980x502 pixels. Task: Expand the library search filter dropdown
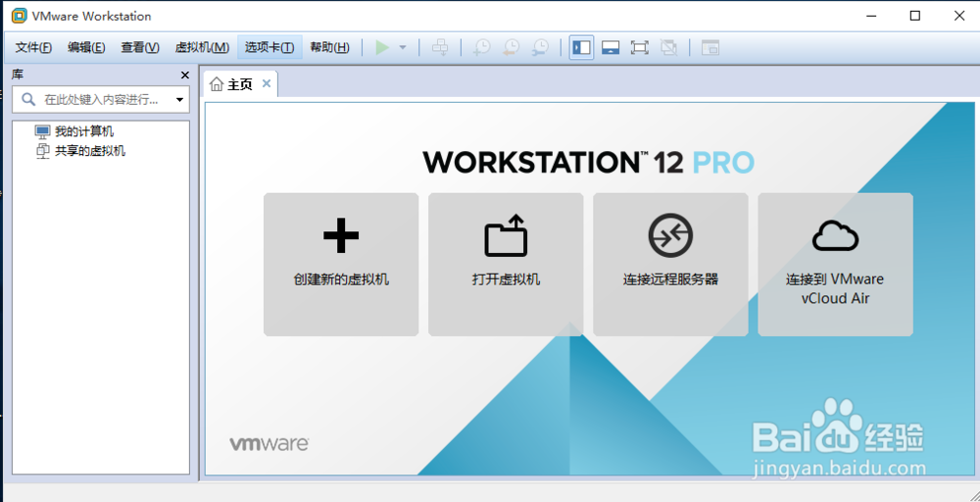180,99
